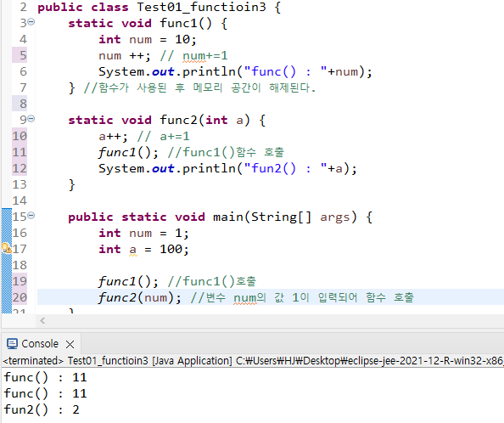Collapse the main method fold marker

coord(31,216)
